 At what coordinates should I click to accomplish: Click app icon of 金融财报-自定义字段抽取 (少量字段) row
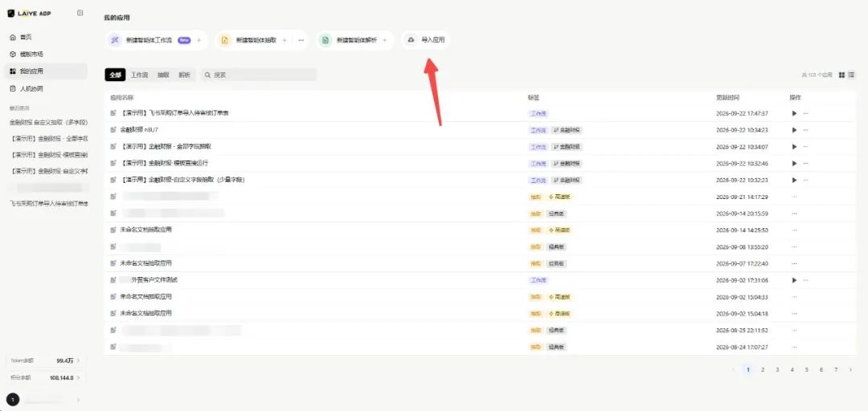coord(113,180)
